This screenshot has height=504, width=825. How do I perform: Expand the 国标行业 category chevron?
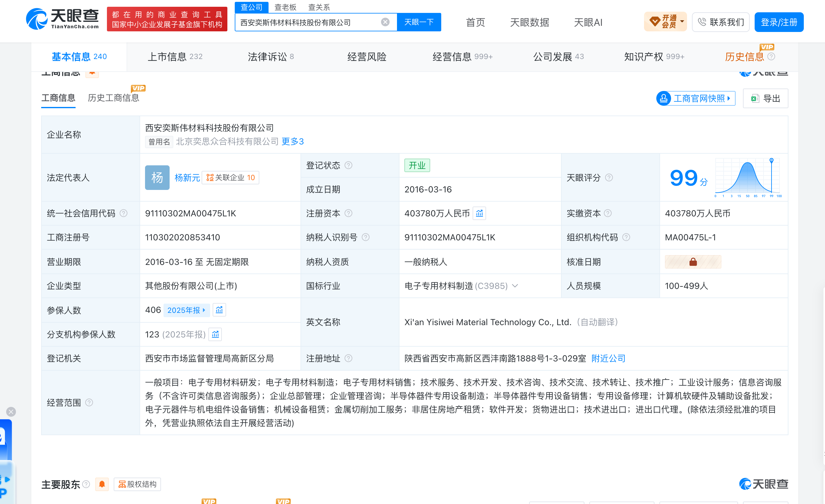(515, 286)
